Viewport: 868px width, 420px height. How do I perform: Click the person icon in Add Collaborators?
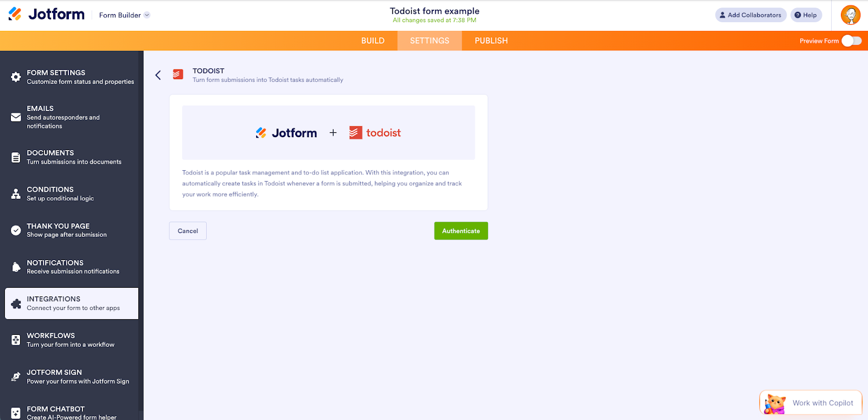click(722, 15)
